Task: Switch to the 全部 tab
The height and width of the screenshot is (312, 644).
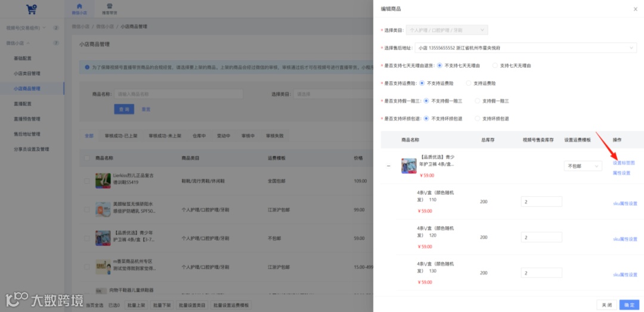Action: tap(89, 135)
